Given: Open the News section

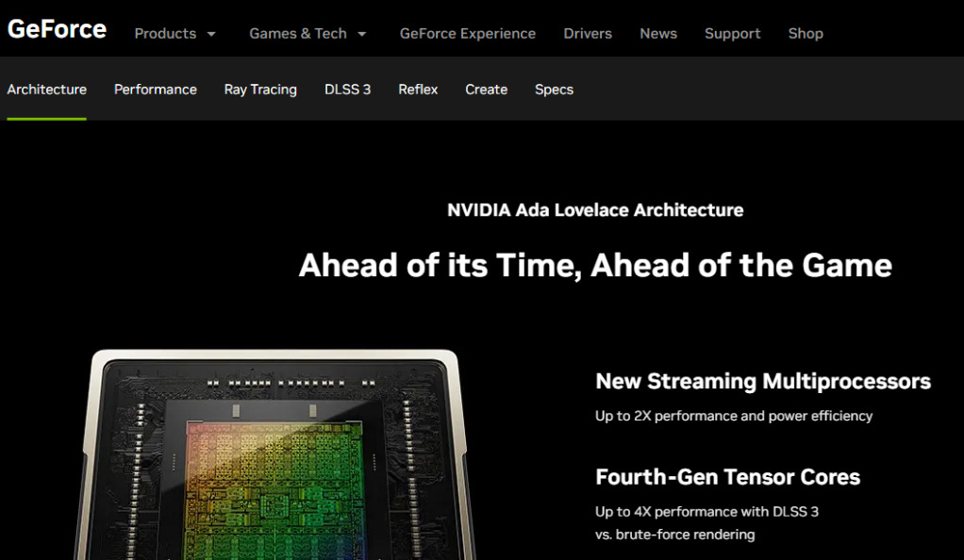Looking at the screenshot, I should click(x=657, y=34).
